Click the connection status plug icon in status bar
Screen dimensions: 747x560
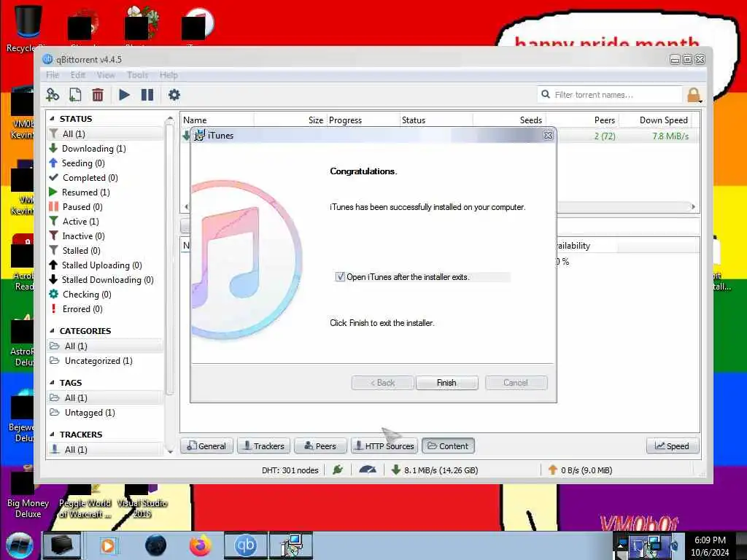[x=338, y=470]
